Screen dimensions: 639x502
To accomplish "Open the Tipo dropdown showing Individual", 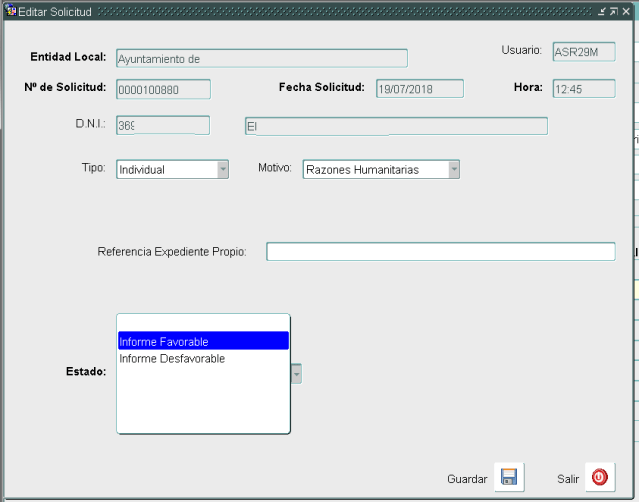I will coord(223,169).
